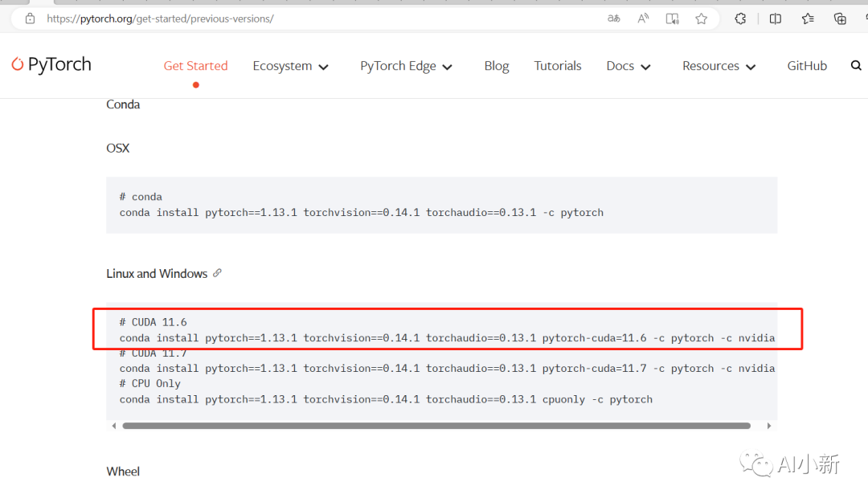The image size is (868, 502).
Task: Click the OSX conda install command line
Action: click(x=362, y=213)
